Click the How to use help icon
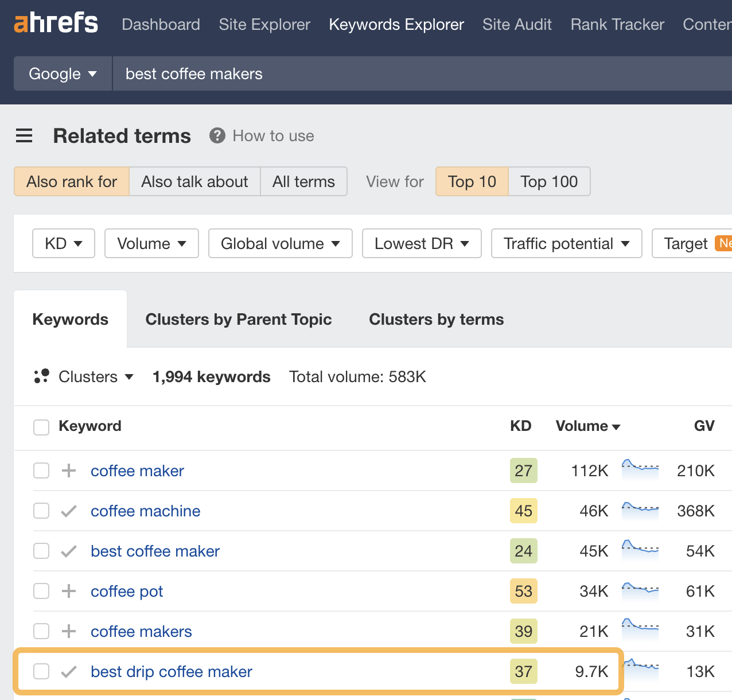732x700 pixels. (x=217, y=135)
